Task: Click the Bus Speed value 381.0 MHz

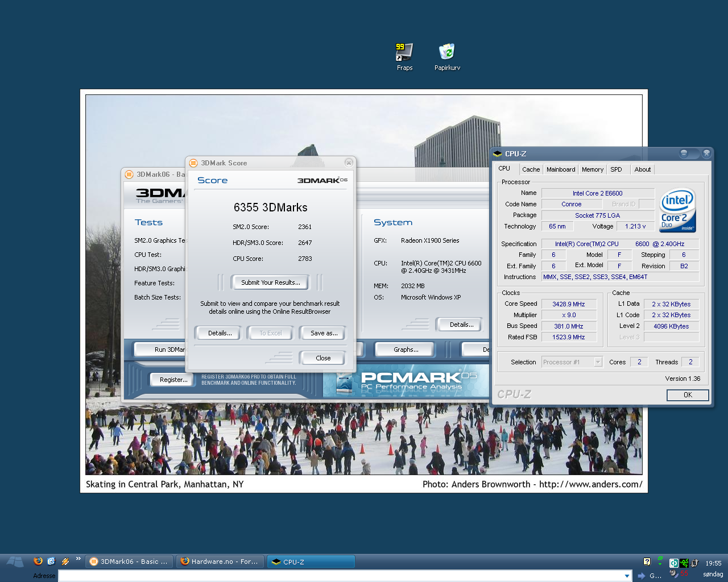Action: point(569,326)
